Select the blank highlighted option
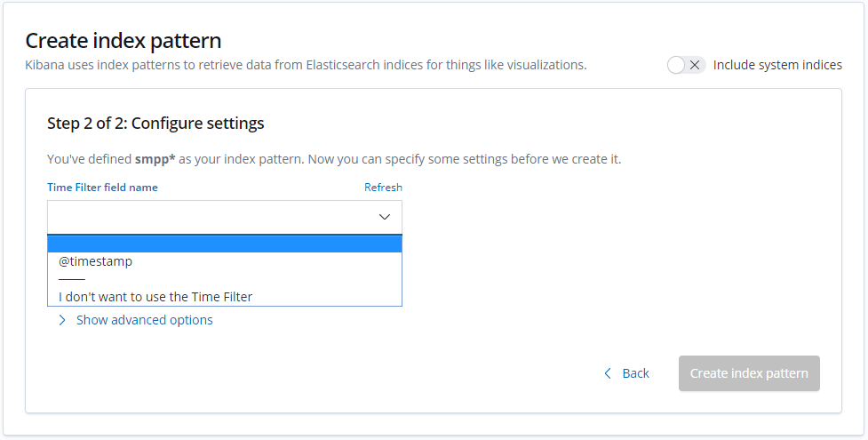The height and width of the screenshot is (440, 868). tap(224, 244)
